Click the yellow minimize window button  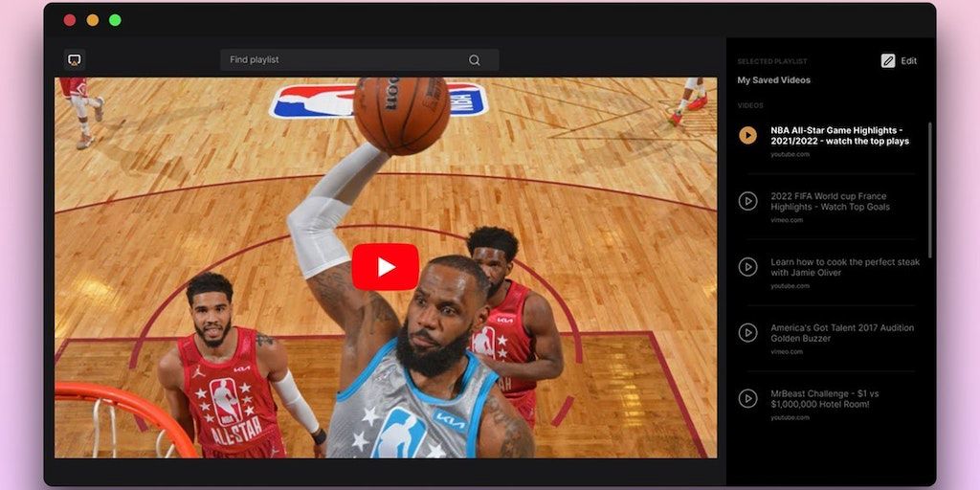(93, 20)
